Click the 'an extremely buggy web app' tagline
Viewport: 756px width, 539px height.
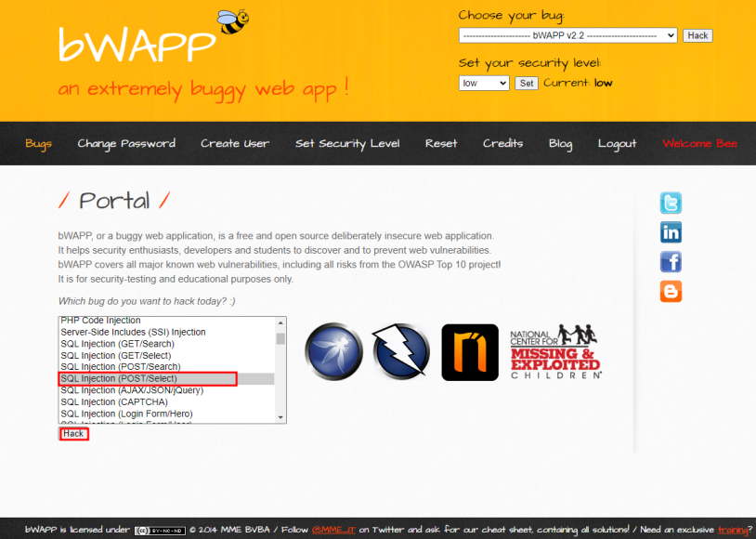(203, 89)
